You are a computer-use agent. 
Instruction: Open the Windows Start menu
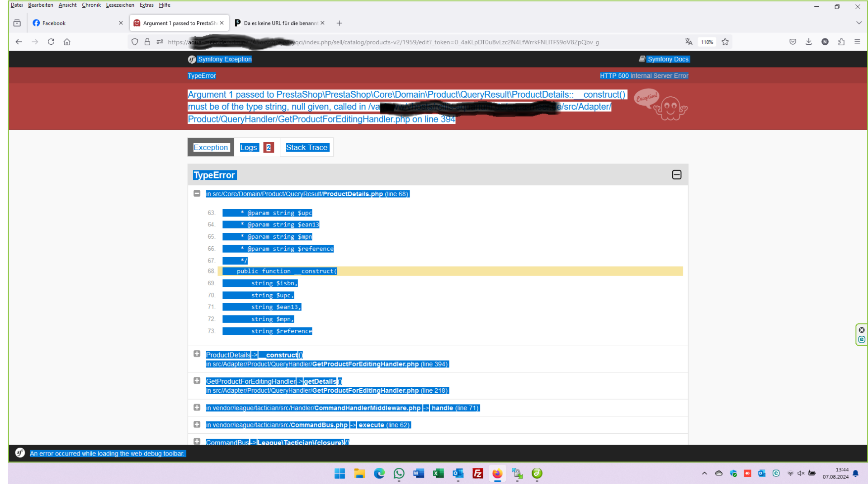(x=340, y=473)
